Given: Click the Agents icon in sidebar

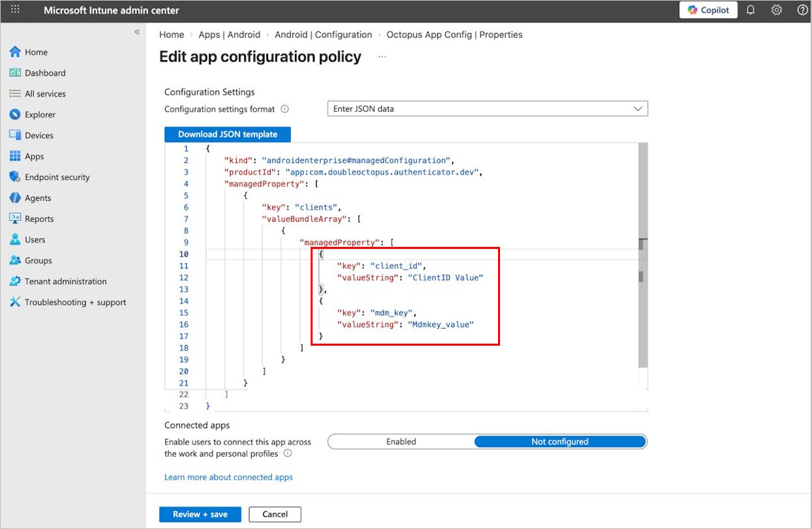Looking at the screenshot, I should pyautogui.click(x=15, y=198).
